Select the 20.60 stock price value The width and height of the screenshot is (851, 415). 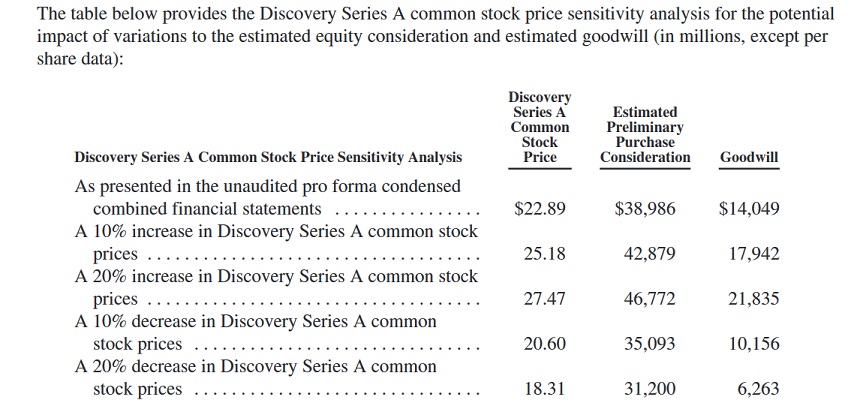[545, 344]
